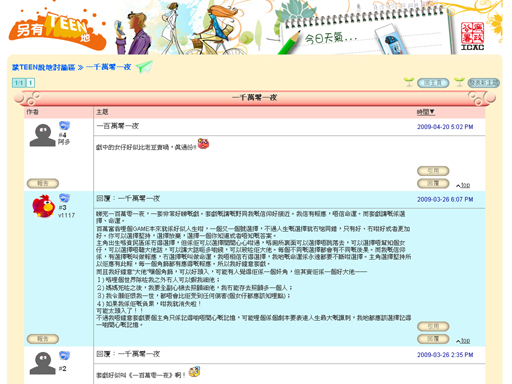Click the 今日天氣 notepad banner
512x384 pixels.
363,33
